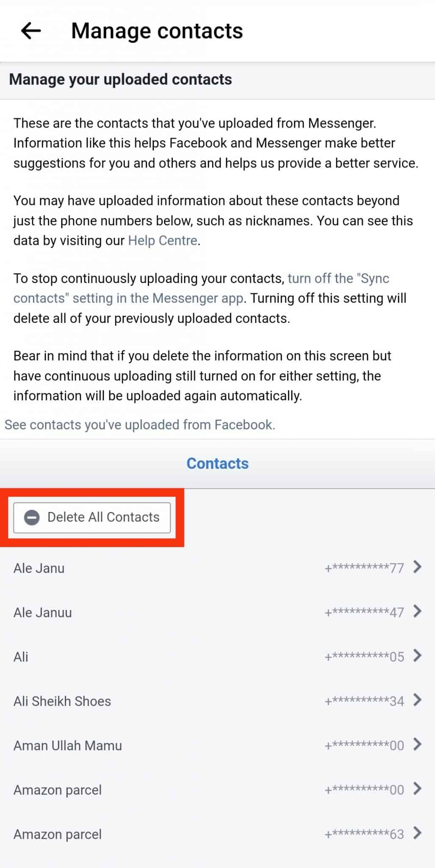Select the Contacts section header
The image size is (435, 868).
pyautogui.click(x=217, y=463)
